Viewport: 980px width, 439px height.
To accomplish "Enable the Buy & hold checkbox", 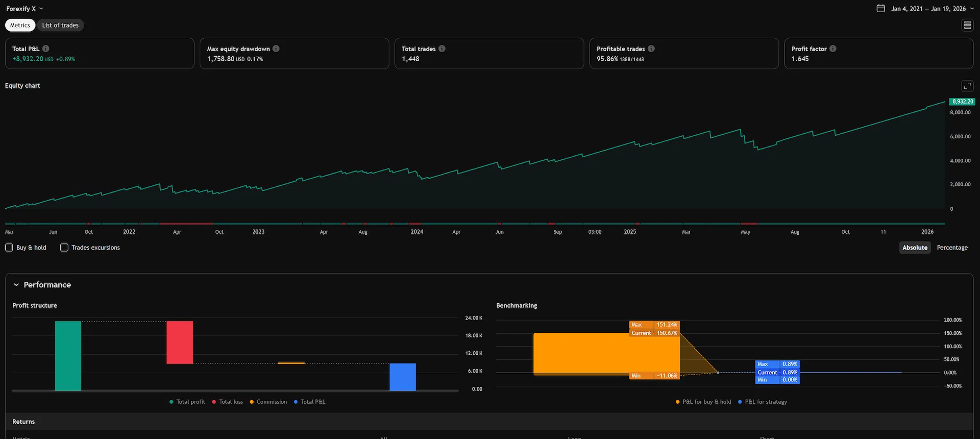I will 9,248.
